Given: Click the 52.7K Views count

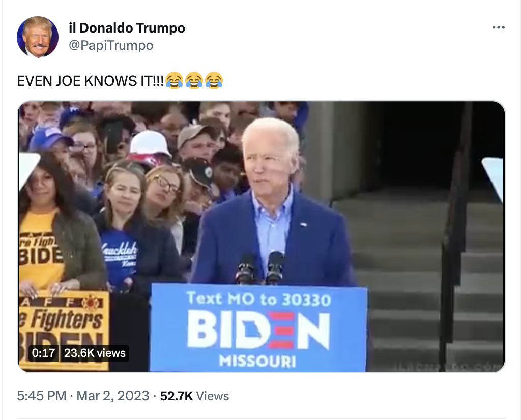Looking at the screenshot, I should 195,396.
